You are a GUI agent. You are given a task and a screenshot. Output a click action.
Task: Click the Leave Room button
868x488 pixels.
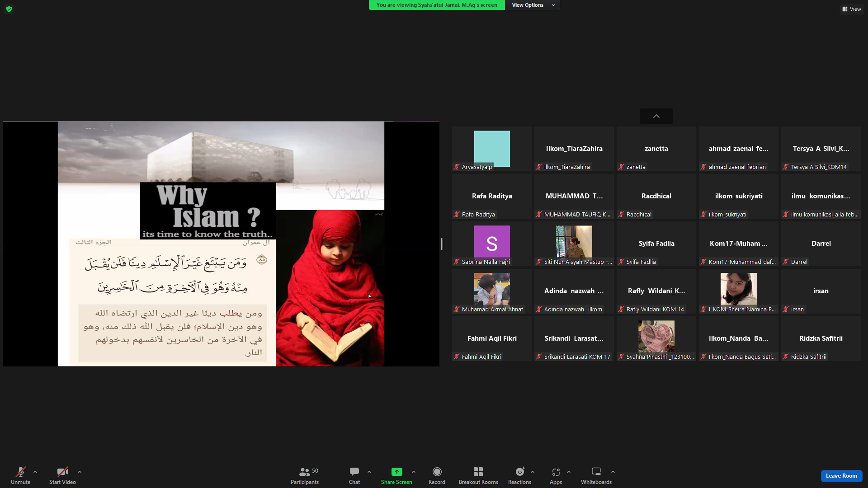pyautogui.click(x=841, y=476)
